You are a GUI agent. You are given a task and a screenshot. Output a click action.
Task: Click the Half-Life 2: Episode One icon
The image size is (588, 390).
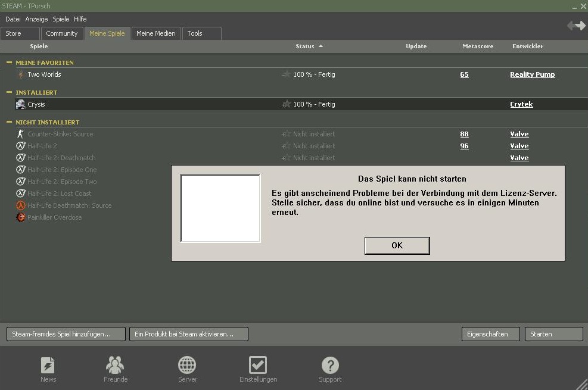coord(21,170)
